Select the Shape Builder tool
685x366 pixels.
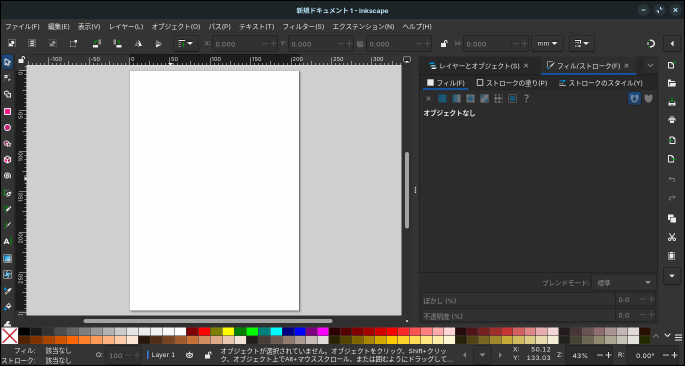[7, 94]
